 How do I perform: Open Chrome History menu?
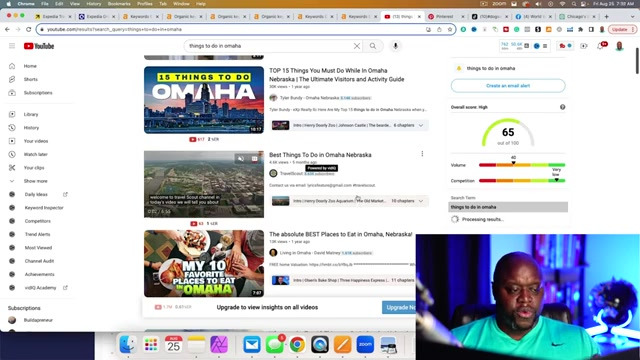click(93, 4)
